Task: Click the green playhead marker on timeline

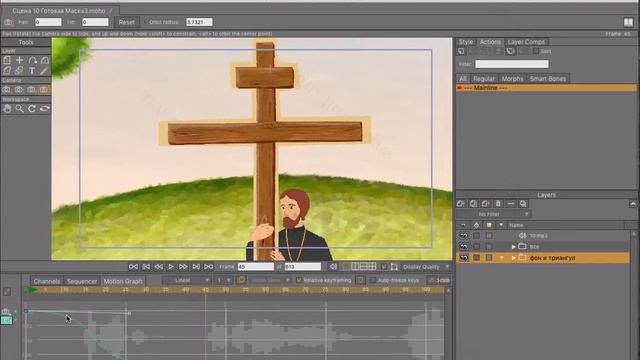Action: pyautogui.click(x=32, y=290)
